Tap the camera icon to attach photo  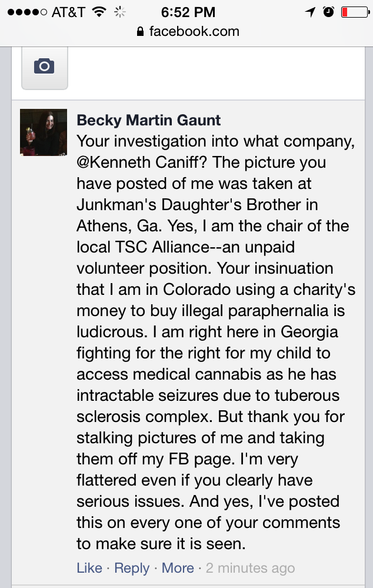[44, 67]
